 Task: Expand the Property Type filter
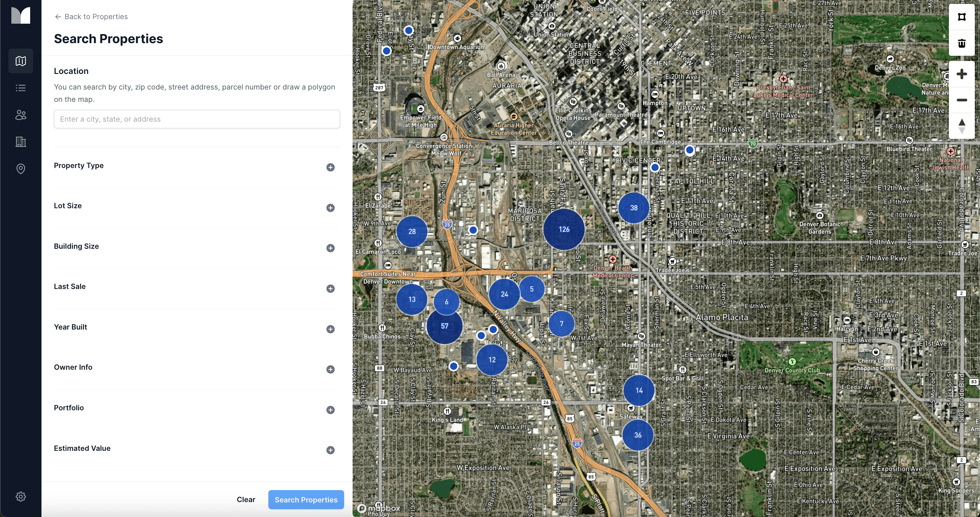click(x=330, y=167)
